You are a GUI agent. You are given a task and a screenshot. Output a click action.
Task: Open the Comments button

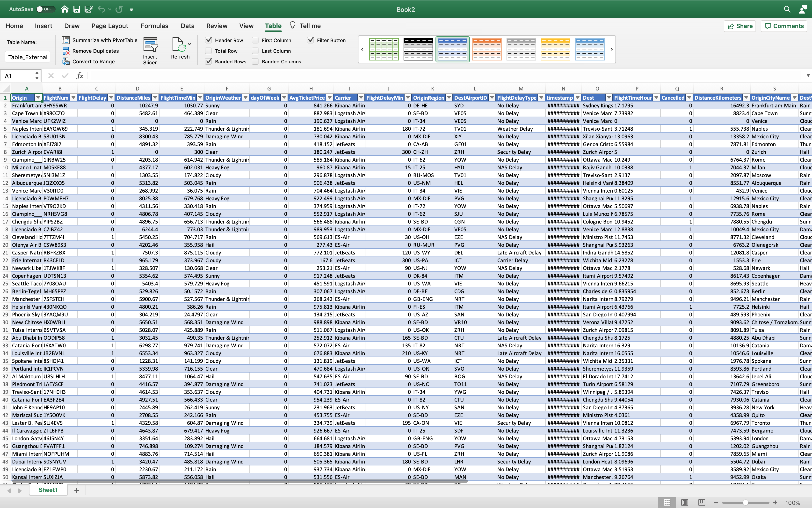[x=784, y=26]
